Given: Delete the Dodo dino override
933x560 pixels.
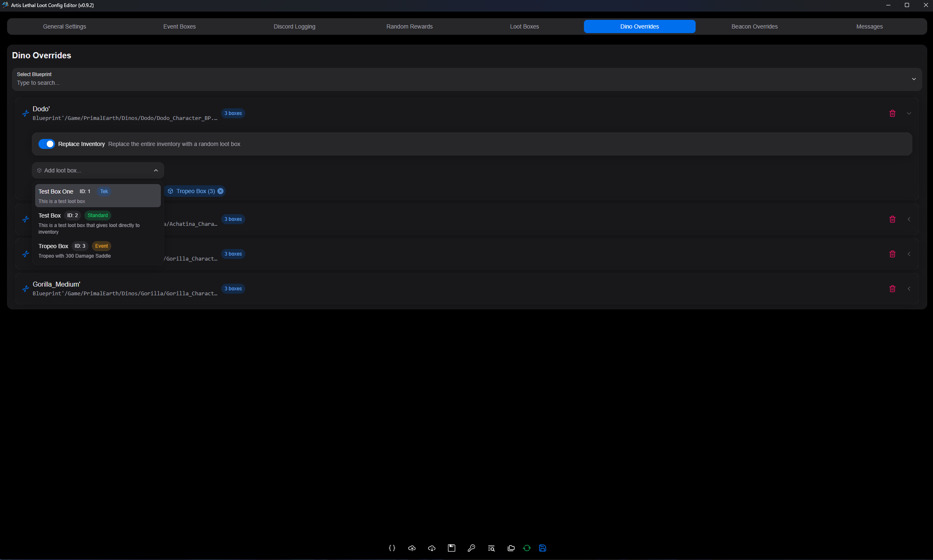Looking at the screenshot, I should [892, 113].
